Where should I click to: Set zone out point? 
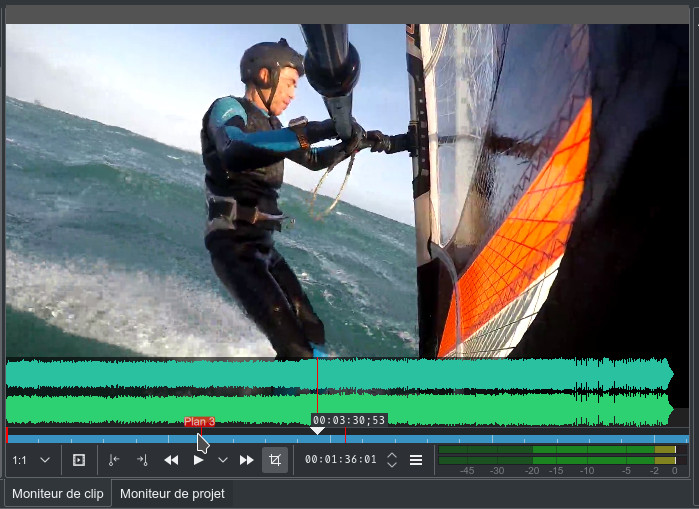(142, 460)
